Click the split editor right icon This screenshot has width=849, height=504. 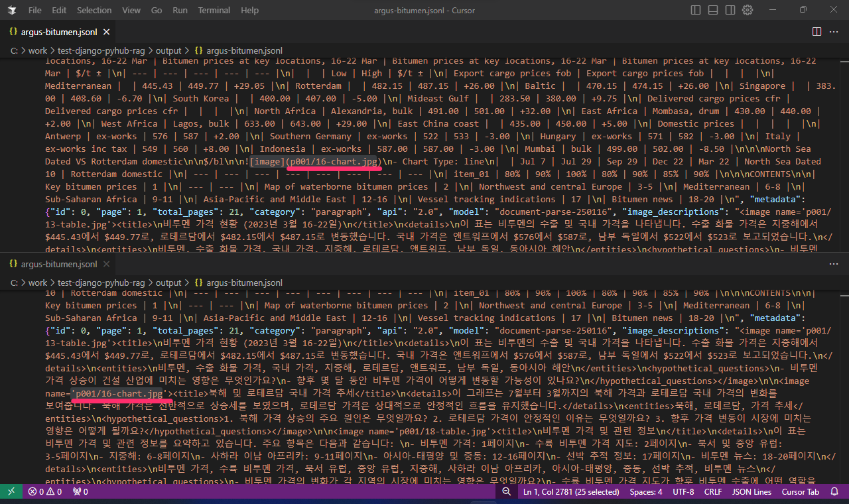click(817, 31)
